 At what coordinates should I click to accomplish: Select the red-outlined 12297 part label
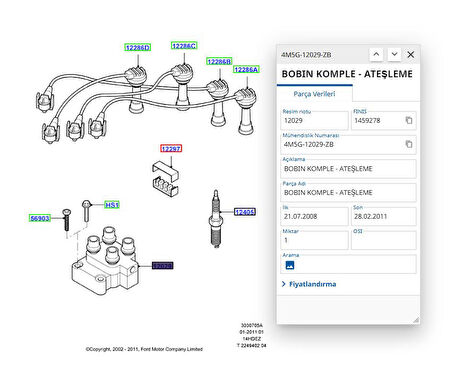(x=171, y=149)
